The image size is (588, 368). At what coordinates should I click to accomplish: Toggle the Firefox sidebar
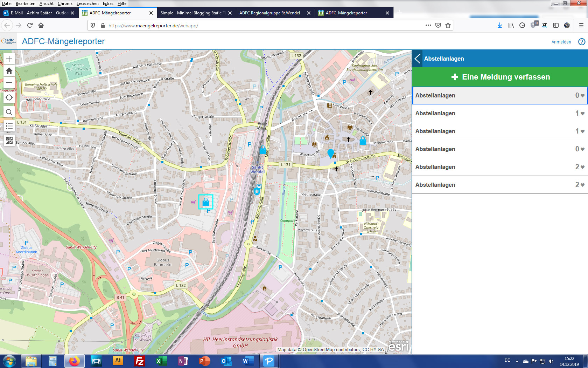coord(556,25)
